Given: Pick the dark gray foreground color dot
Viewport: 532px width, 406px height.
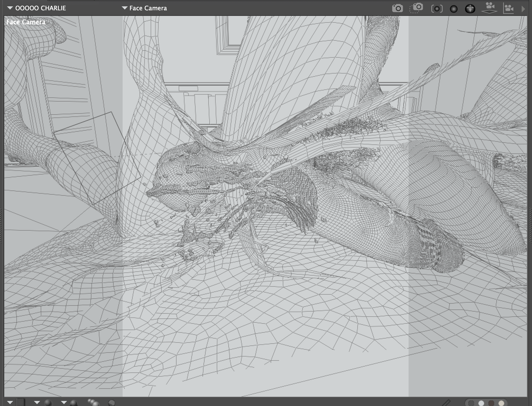Looking at the screenshot, I should 471,403.
